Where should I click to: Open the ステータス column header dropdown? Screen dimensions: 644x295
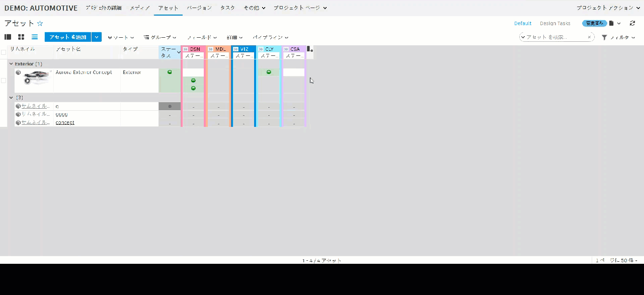tap(179, 52)
